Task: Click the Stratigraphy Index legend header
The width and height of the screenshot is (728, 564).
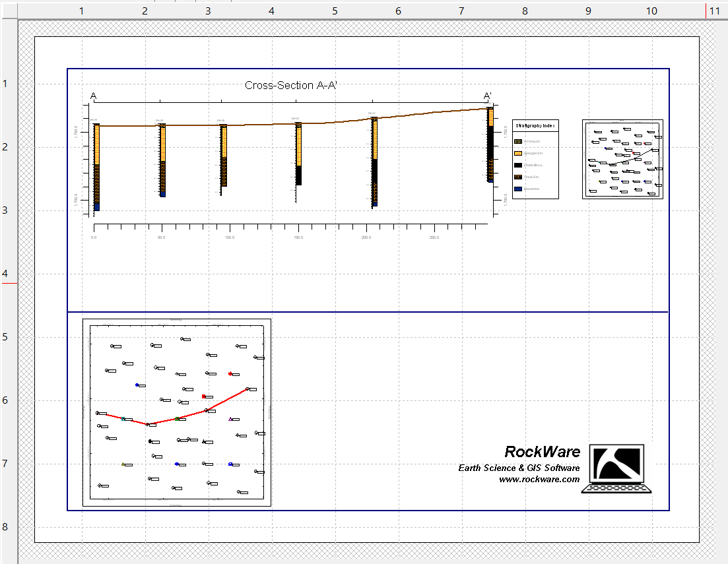Action: pos(535,125)
